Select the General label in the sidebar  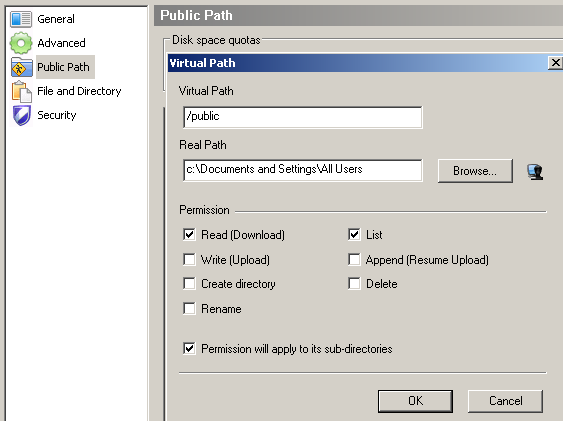coord(56,19)
